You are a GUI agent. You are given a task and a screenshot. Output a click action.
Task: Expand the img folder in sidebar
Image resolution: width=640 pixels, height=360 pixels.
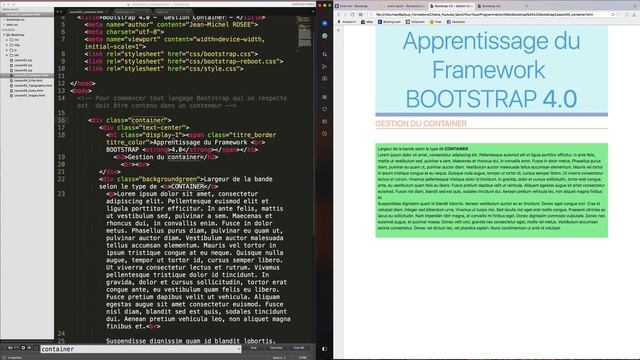[7, 45]
